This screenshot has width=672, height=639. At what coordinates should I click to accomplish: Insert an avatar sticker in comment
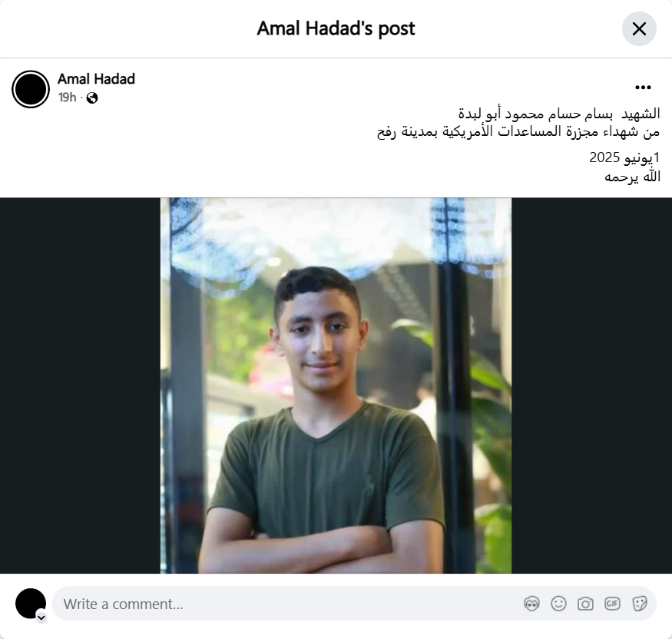(531, 604)
